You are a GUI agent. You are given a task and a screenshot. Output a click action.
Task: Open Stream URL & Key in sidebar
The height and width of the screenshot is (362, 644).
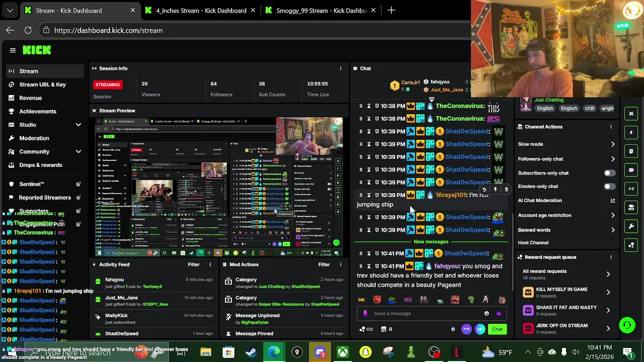click(42, 84)
